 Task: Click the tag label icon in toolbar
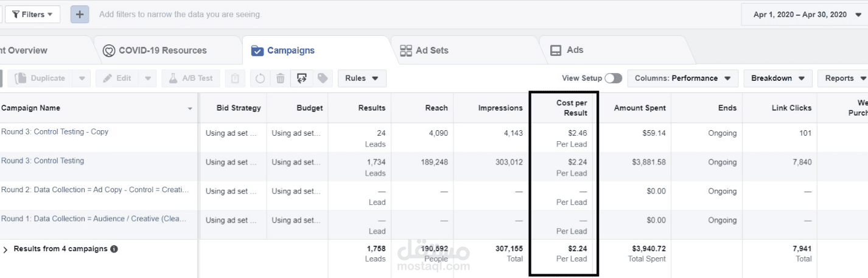point(323,78)
